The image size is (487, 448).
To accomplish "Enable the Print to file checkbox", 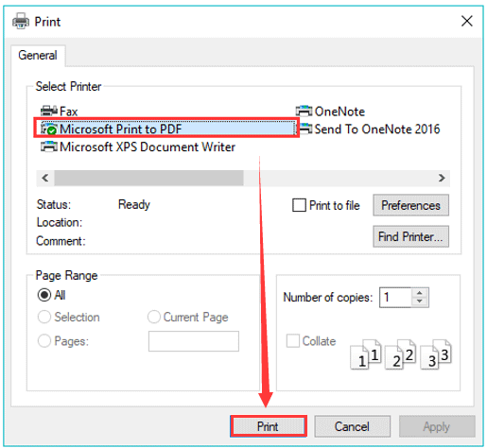I will pos(299,205).
